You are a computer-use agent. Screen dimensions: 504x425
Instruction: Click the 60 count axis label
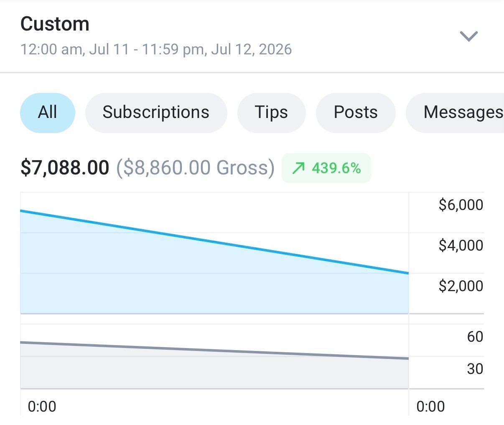(x=475, y=337)
